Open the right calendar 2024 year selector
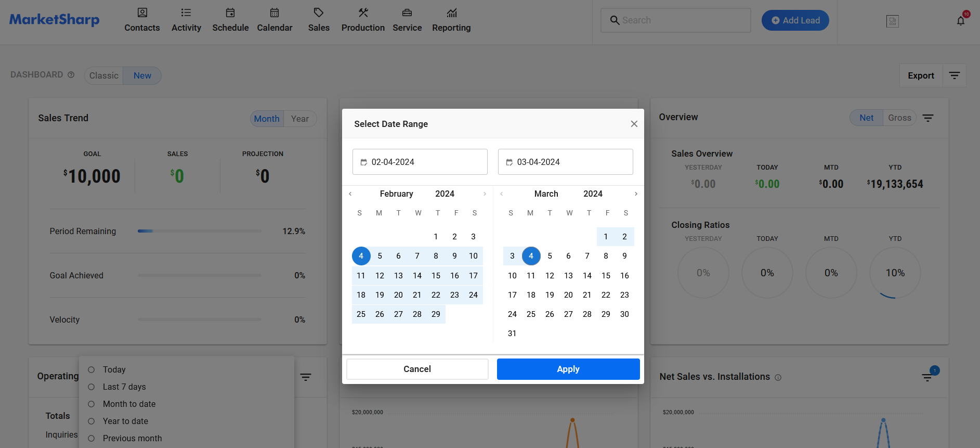Screen dimensions: 980x448 tap(593, 194)
